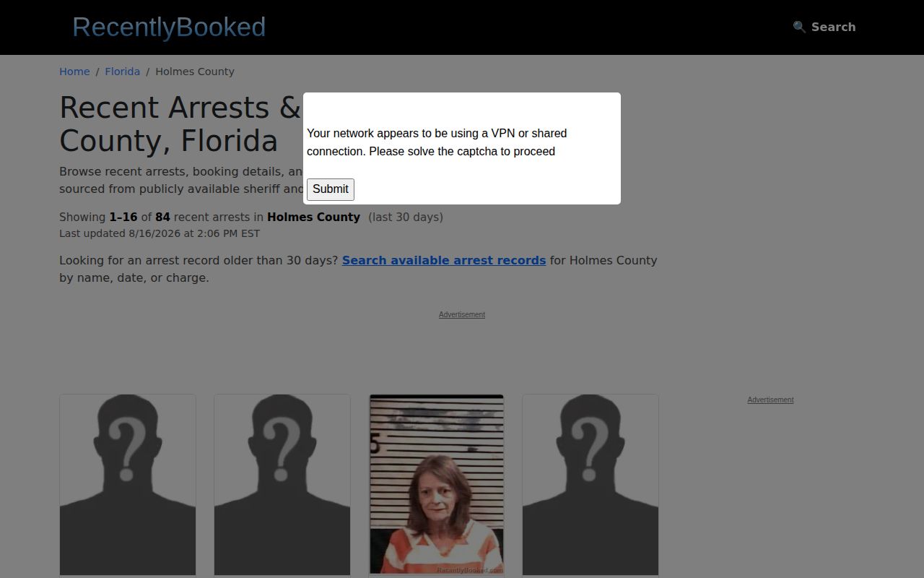Click the VPN captcha message text

coord(437,142)
